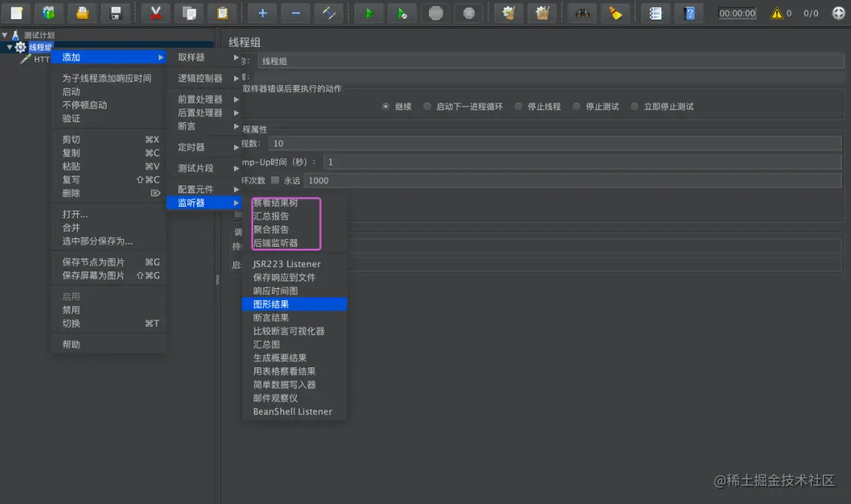
Task: Expand the 断言 submenu
Action: tap(204, 126)
